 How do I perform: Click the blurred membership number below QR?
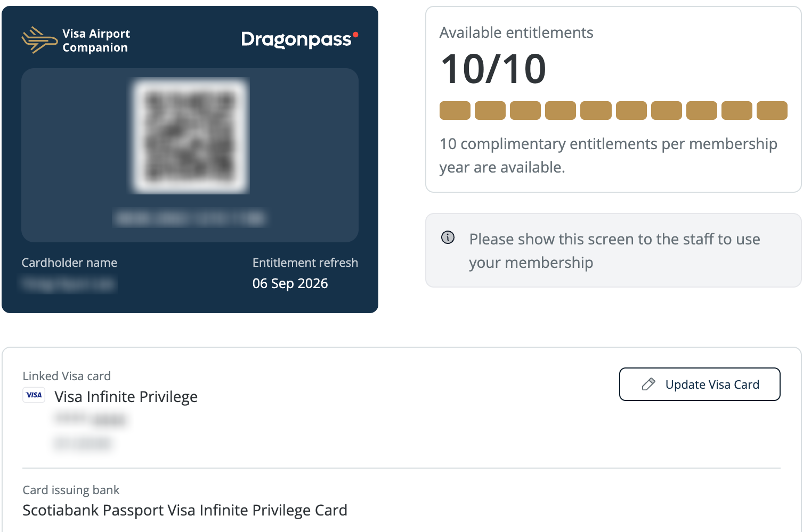190,218
